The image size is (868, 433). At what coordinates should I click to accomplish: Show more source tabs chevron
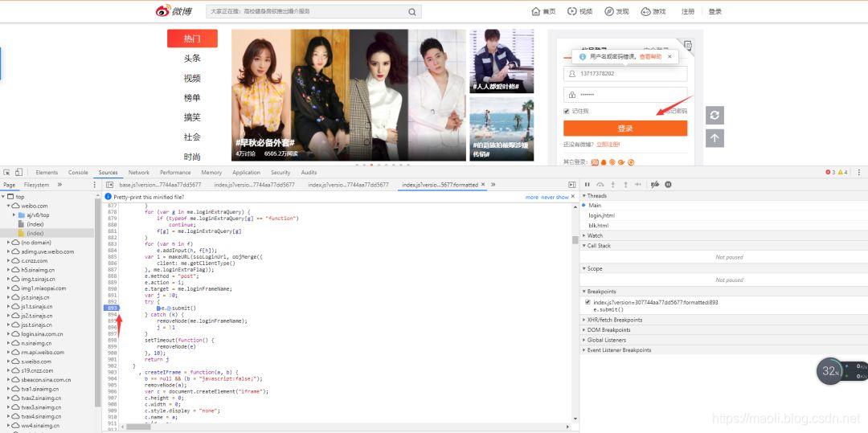(493, 185)
